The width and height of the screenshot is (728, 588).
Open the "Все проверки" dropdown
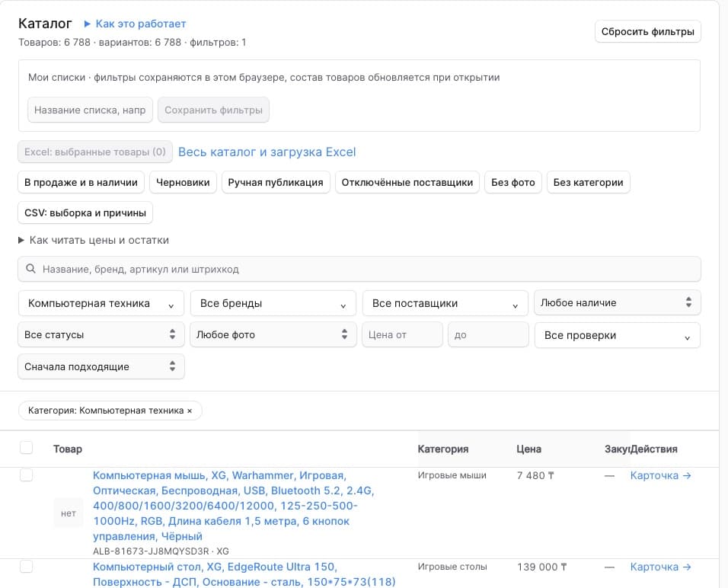(618, 335)
